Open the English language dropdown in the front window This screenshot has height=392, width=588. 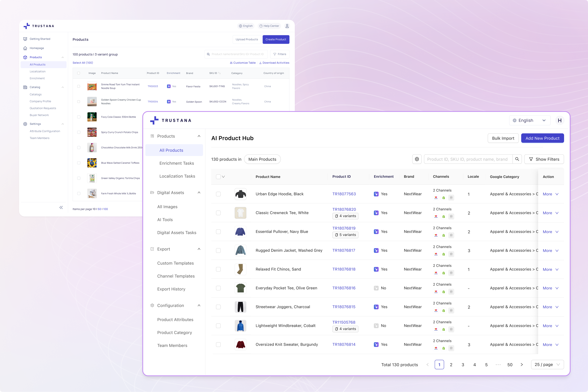[529, 121]
